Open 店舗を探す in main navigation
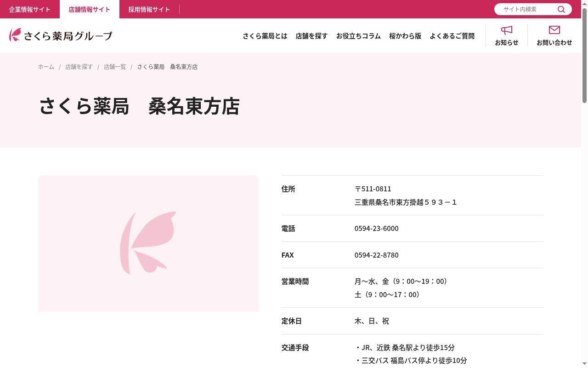The width and height of the screenshot is (588, 368). point(312,36)
